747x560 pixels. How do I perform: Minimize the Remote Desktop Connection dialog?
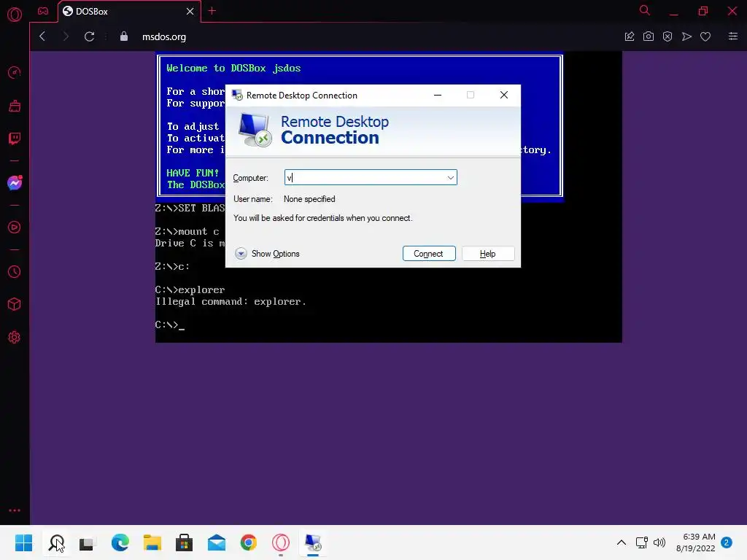click(438, 96)
